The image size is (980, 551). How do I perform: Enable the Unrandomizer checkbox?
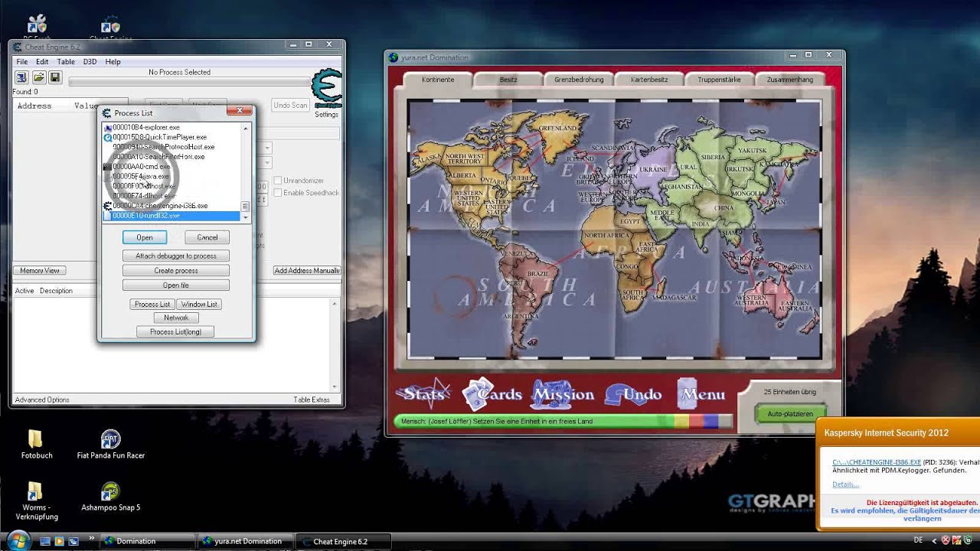pyautogui.click(x=278, y=181)
